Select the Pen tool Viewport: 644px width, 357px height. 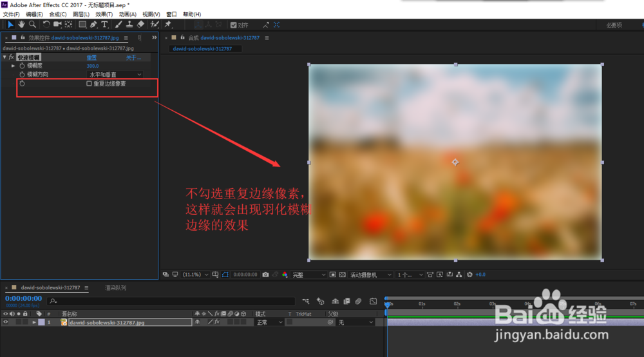pos(93,24)
